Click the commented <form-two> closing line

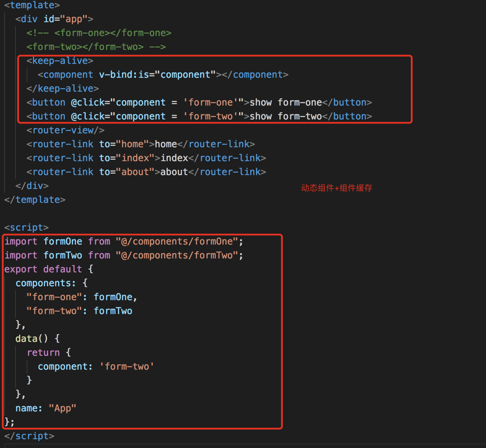tap(96, 47)
